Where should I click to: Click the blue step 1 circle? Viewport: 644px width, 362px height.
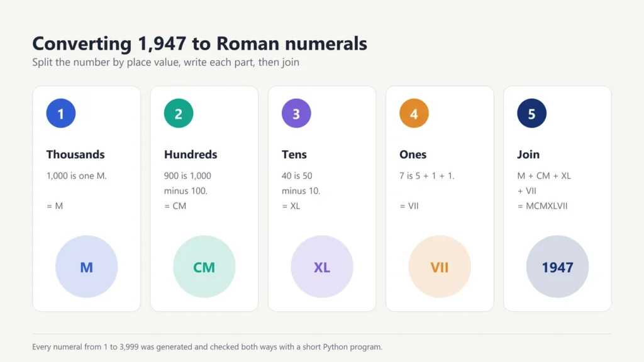(x=61, y=113)
